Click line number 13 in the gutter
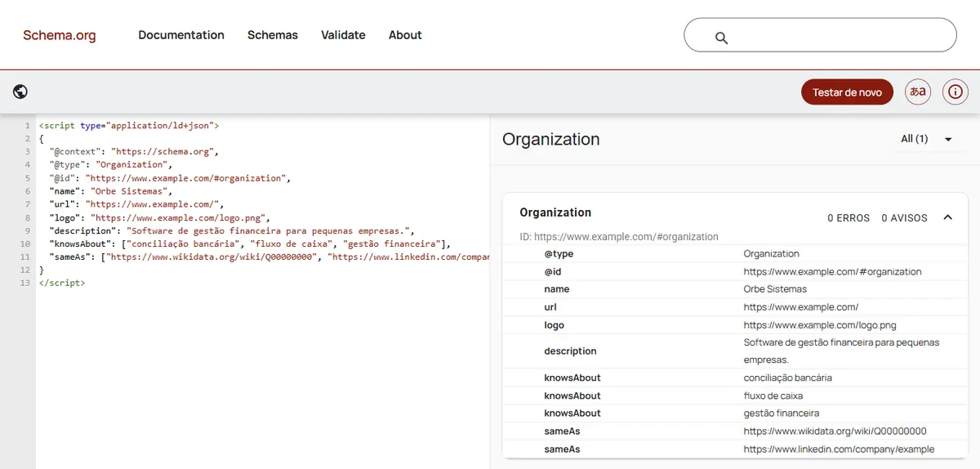Viewport: 980px width, 469px height. pos(25,283)
